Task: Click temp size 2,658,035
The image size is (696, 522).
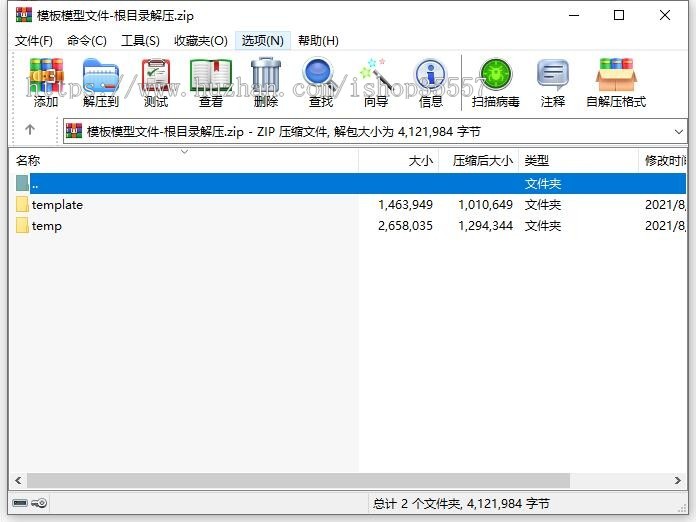Action: [x=405, y=225]
